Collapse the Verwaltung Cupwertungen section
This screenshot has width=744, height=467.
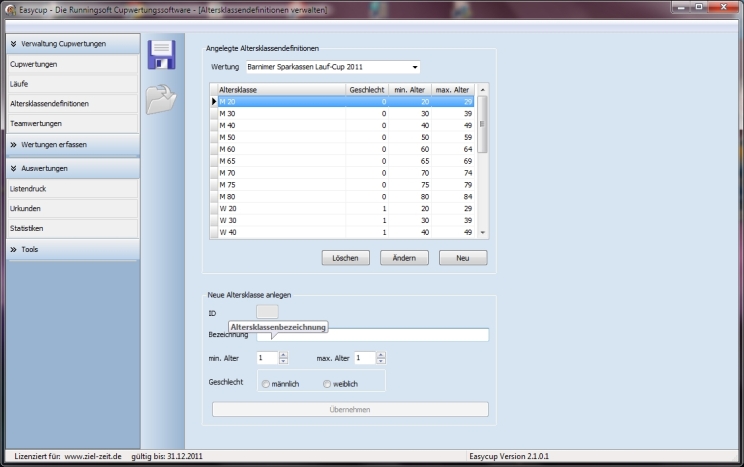click(12, 44)
